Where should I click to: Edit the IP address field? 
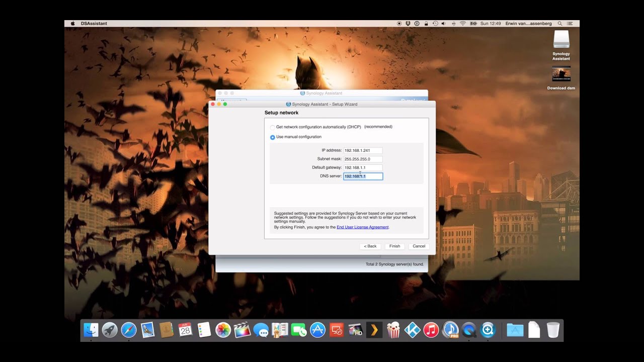point(363,150)
